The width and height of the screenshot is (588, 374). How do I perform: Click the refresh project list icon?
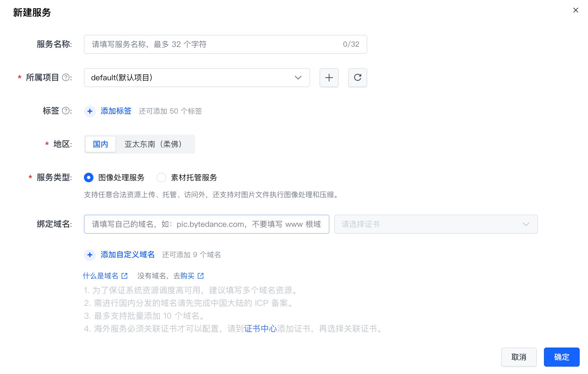click(x=357, y=78)
